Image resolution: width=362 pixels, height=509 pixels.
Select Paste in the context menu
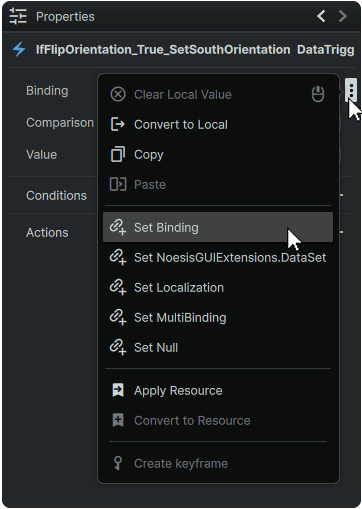pos(218,184)
